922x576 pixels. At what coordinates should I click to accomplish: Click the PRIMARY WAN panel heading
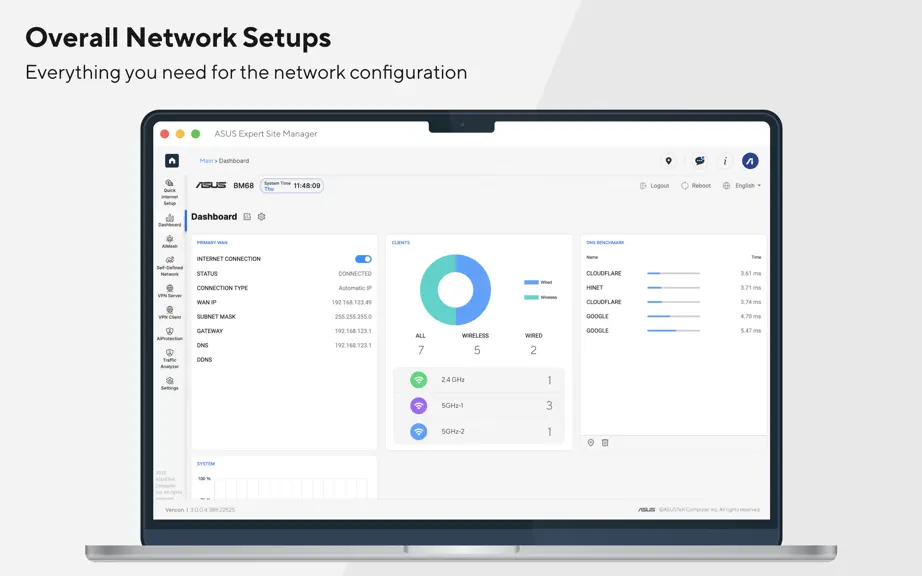click(x=212, y=242)
